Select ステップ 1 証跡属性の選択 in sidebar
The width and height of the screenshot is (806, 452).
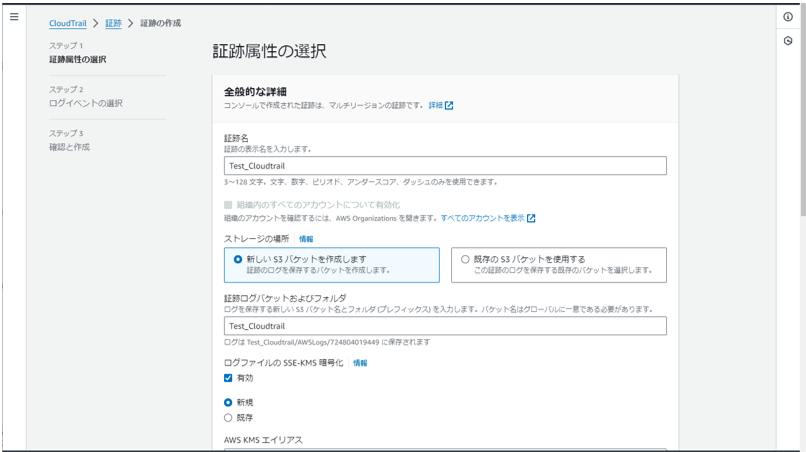78,52
